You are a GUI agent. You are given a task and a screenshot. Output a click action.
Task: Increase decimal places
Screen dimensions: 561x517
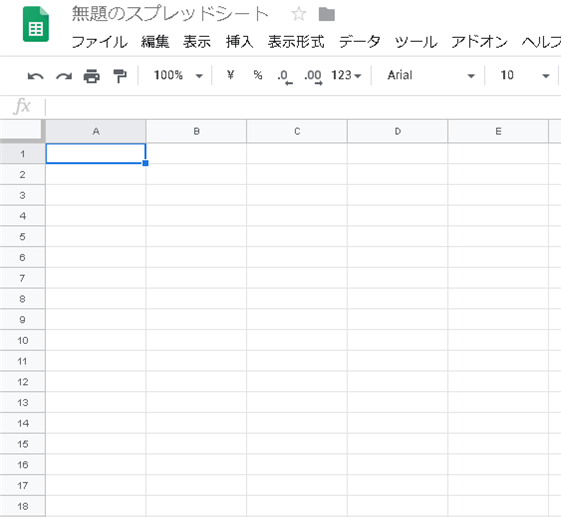coord(313,77)
